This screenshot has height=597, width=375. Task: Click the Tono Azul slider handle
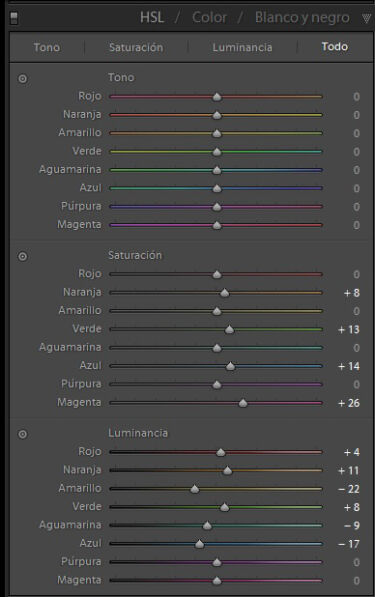tap(217, 188)
